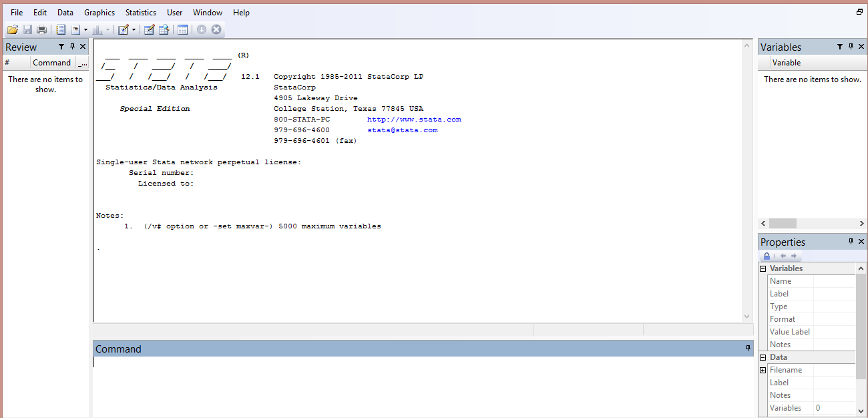The width and height of the screenshot is (868, 418).
Task: Click the Command column header in Review
Action: [x=52, y=63]
